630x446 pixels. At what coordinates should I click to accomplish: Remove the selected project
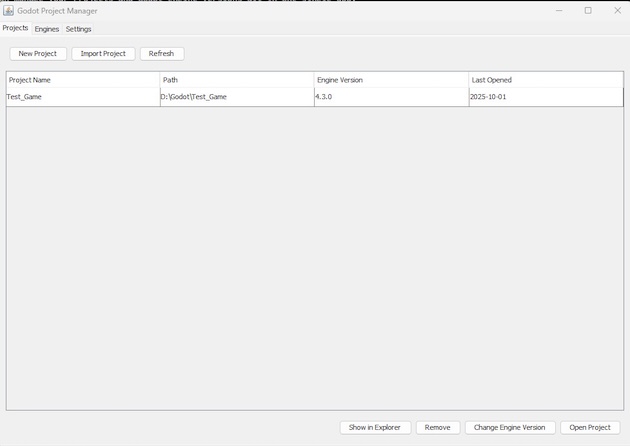click(x=438, y=428)
